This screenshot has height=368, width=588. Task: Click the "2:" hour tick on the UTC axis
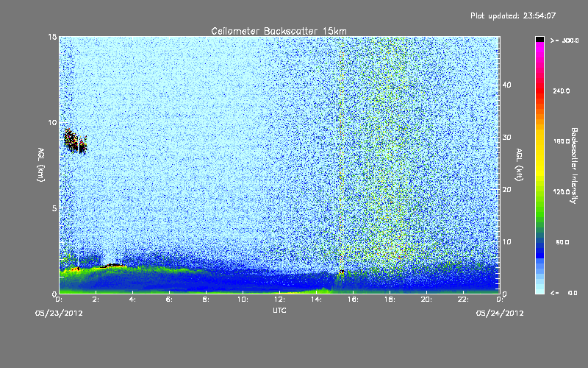[96, 300]
